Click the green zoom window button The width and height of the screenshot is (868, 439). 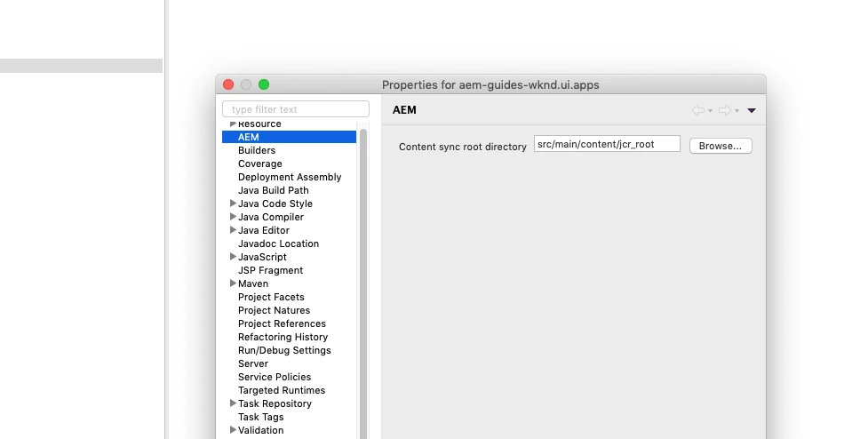point(264,84)
